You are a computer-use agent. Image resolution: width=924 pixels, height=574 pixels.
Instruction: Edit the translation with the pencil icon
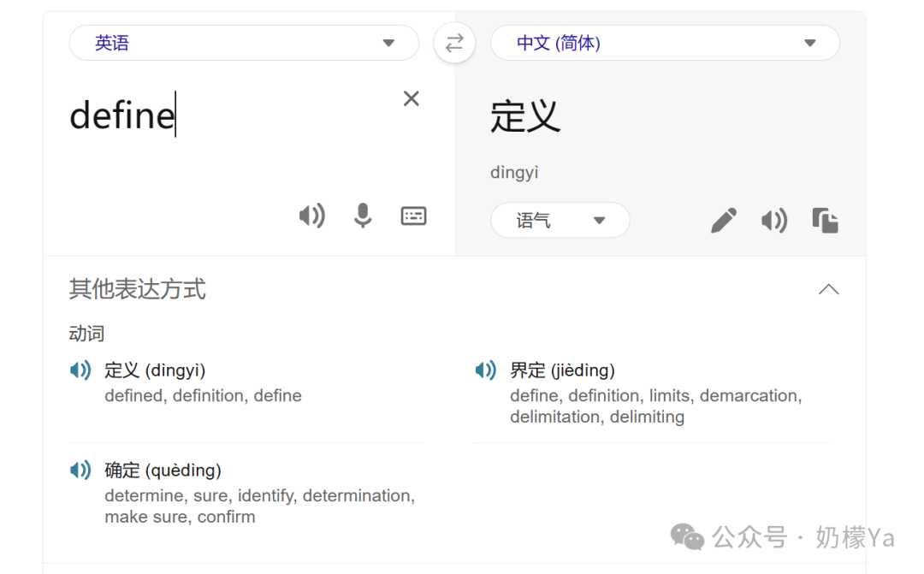723,220
